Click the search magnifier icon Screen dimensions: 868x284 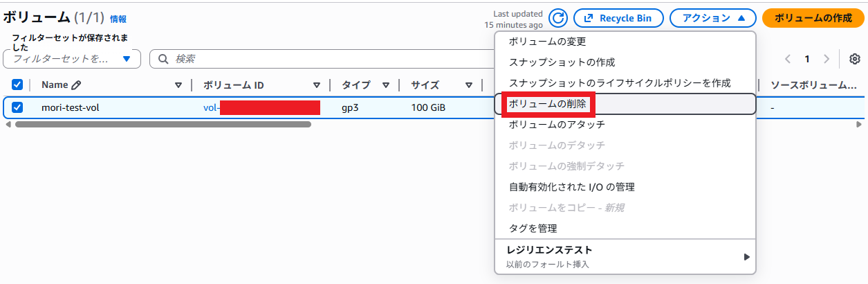coord(164,59)
